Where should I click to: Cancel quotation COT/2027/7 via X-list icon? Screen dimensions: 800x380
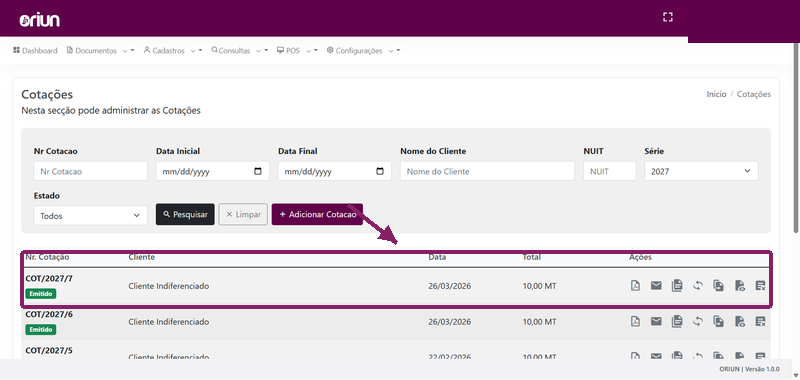(760, 286)
